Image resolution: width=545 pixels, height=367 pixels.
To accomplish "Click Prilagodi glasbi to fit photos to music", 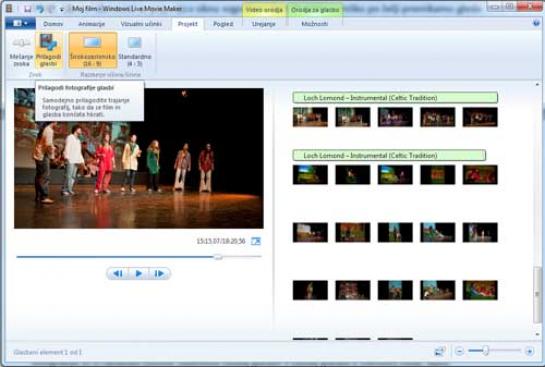I will [48, 51].
